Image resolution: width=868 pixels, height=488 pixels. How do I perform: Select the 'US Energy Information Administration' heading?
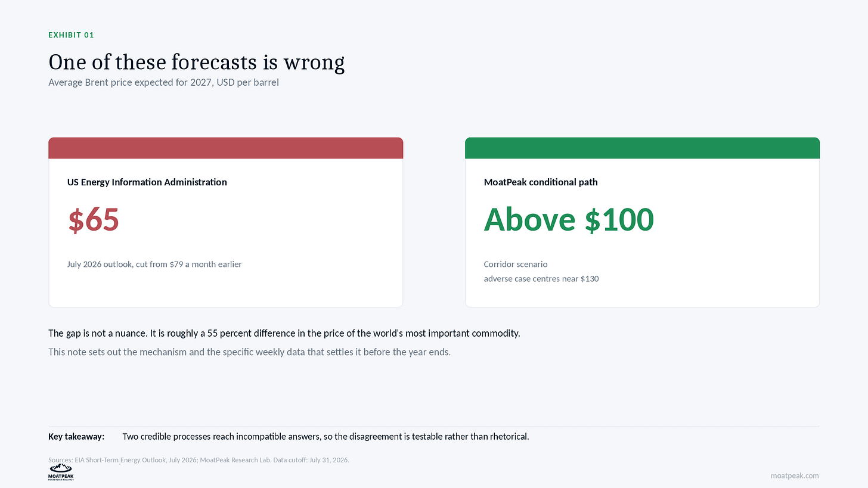tap(147, 182)
